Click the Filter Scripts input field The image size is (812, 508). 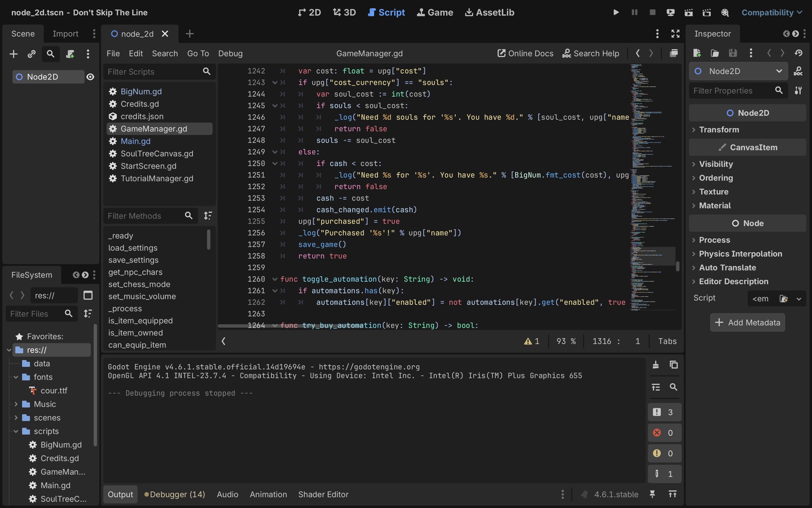[x=159, y=72]
